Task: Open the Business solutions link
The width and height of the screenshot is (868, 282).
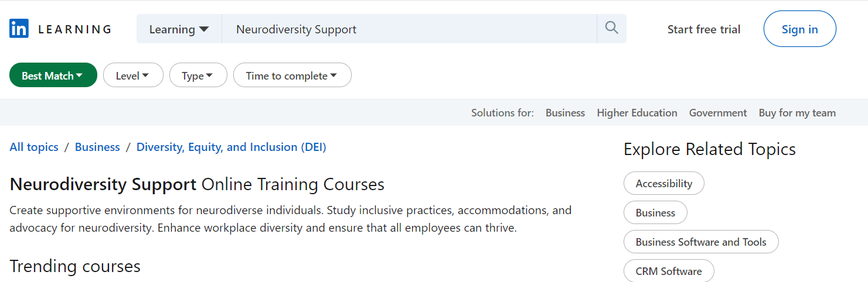Action: 565,113
